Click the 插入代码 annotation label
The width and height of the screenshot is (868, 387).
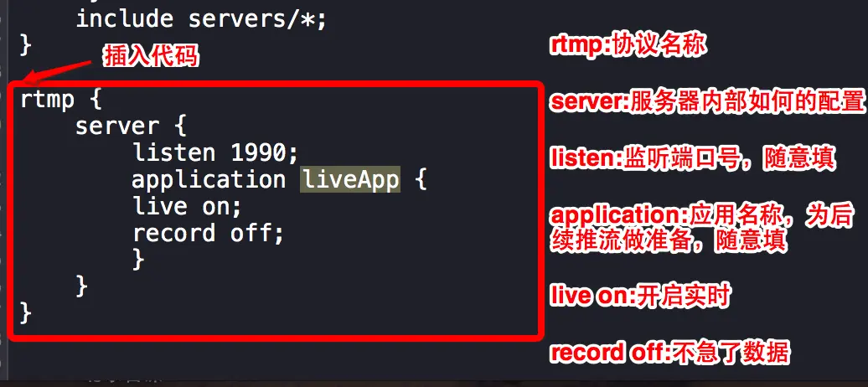(x=151, y=56)
